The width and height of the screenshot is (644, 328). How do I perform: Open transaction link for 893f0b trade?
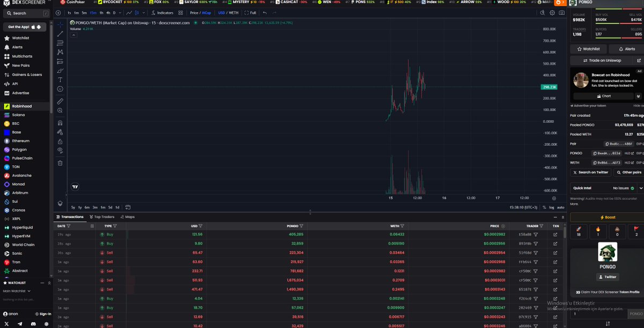(555, 244)
